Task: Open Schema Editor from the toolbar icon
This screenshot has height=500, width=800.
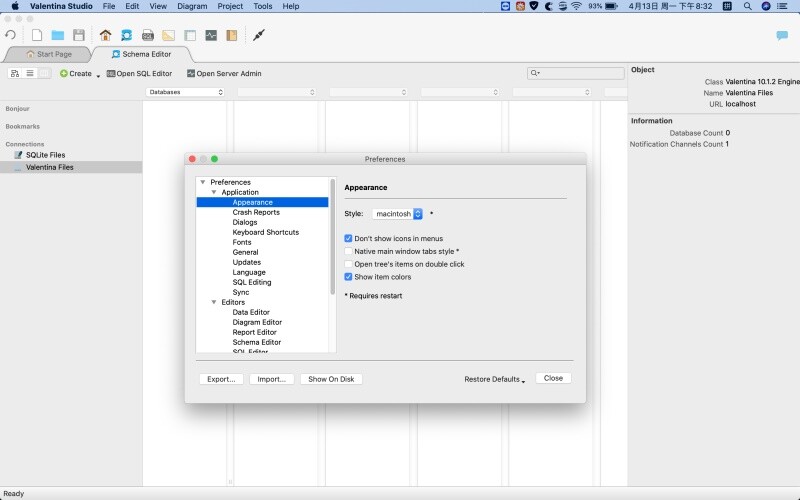Action: (127, 35)
